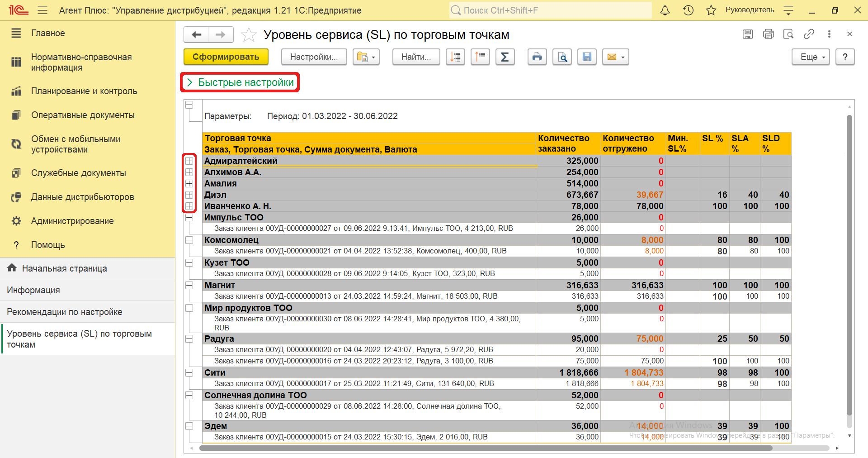Open Обмен с мобильными устройствами section

point(87,144)
